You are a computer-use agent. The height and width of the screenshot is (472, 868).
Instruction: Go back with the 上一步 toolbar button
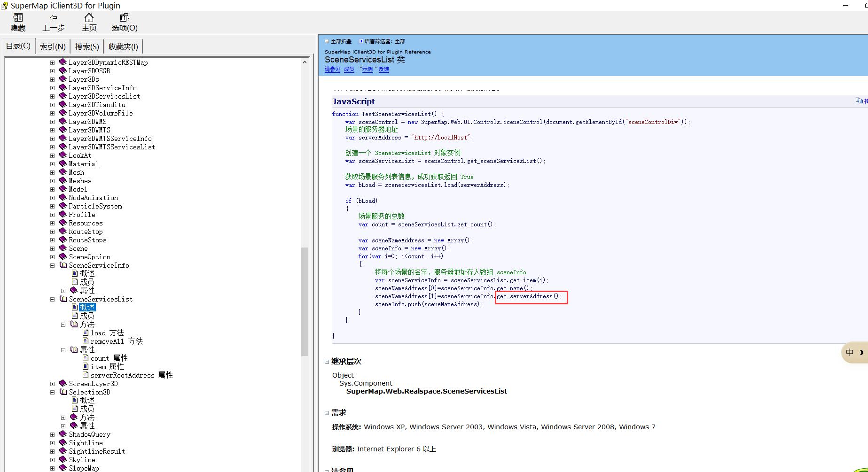click(x=54, y=23)
